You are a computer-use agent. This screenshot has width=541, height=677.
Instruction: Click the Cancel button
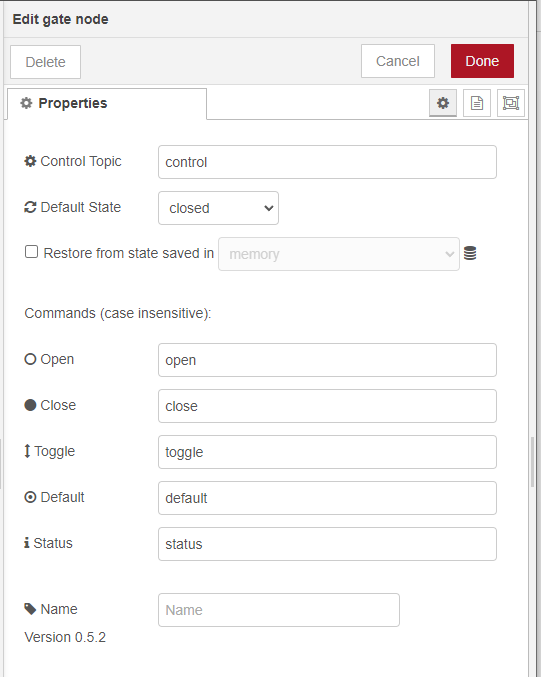coord(398,61)
